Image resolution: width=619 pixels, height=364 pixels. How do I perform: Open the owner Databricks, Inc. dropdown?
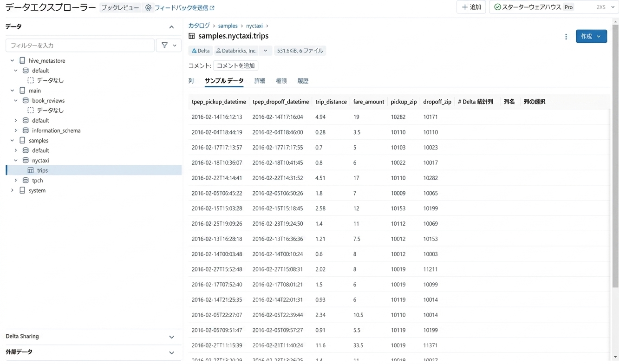pyautogui.click(x=265, y=51)
